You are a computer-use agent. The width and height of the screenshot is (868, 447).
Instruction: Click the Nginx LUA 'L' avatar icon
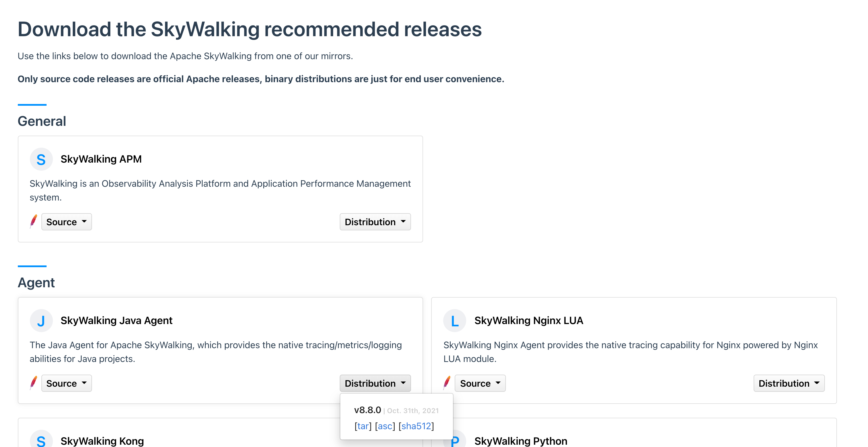click(x=455, y=320)
